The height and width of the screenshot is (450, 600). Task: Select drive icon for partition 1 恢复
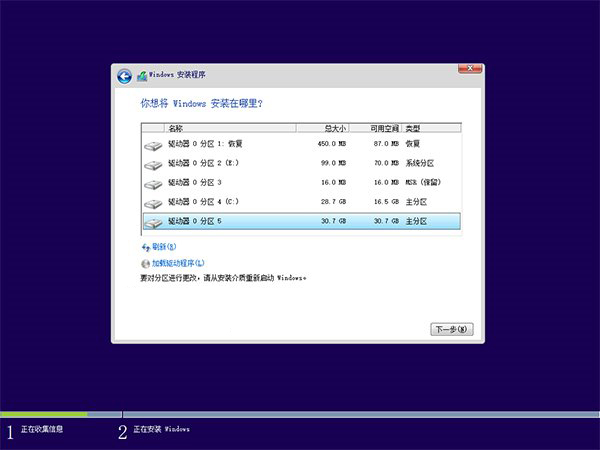pos(153,146)
